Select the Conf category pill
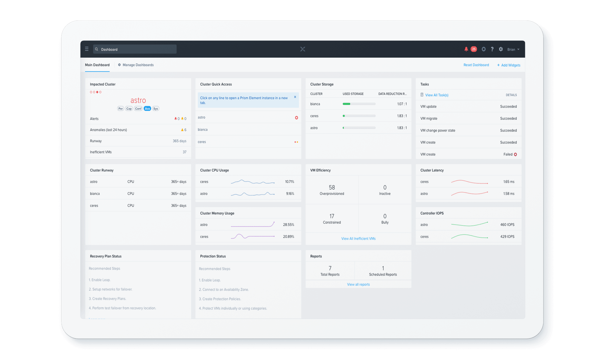Viewport: 607px width, 364px height. click(138, 109)
